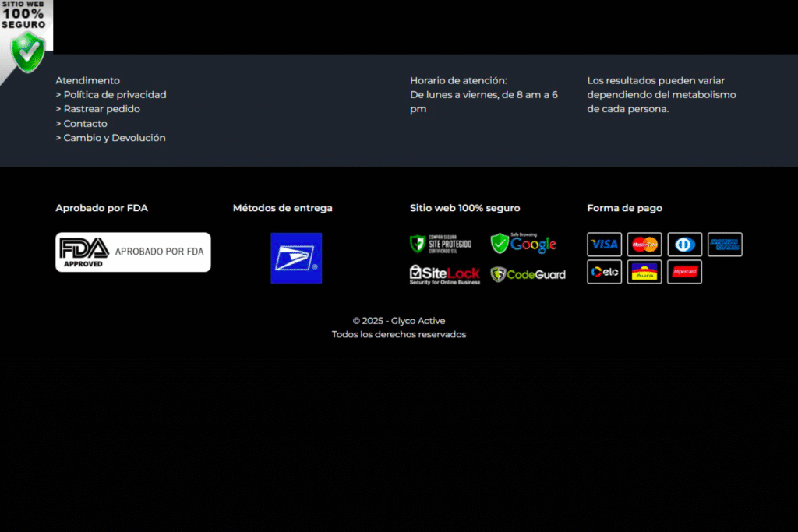Click the 'Sitio web 100% seguro' heading
This screenshot has height=532, width=798.
point(465,208)
